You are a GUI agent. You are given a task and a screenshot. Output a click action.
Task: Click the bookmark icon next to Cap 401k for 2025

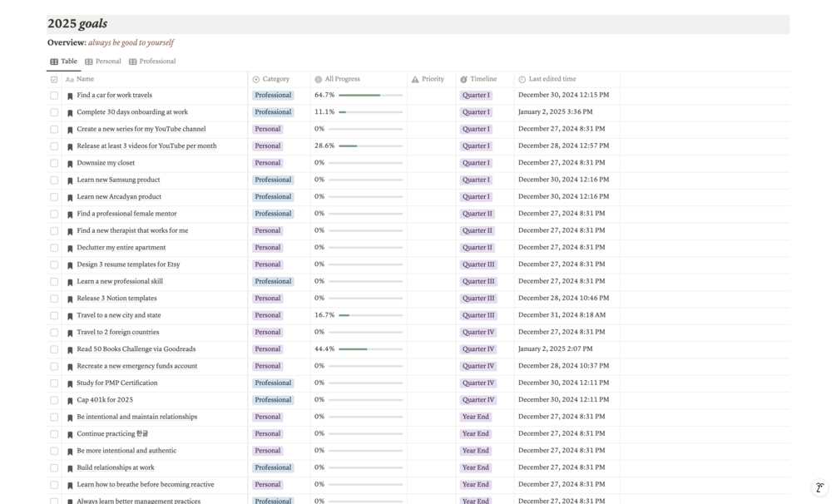(x=70, y=401)
